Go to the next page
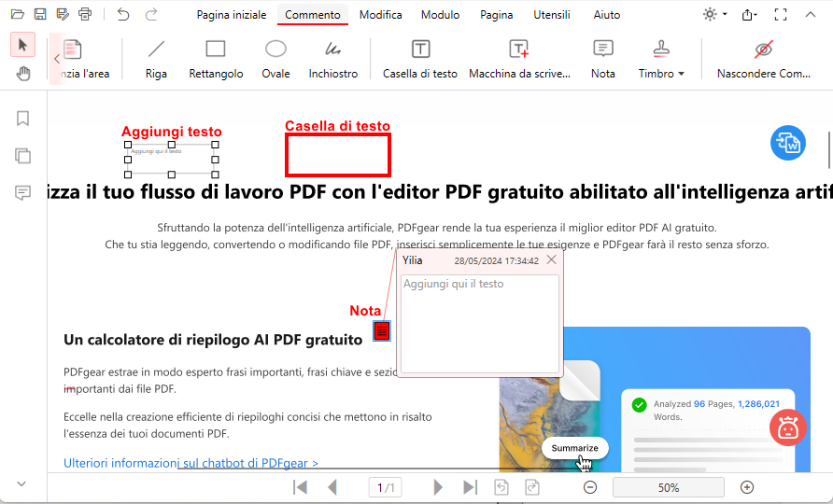Viewport: 833px width, 504px height. click(x=437, y=487)
